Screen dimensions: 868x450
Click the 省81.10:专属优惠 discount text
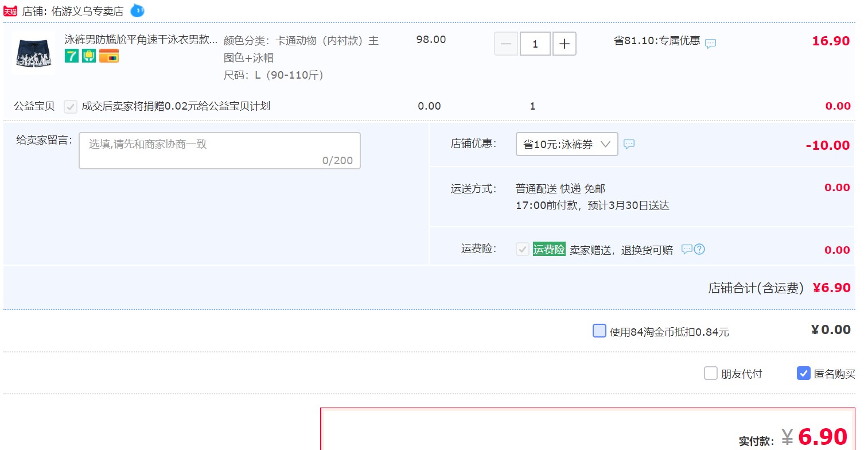tap(657, 41)
